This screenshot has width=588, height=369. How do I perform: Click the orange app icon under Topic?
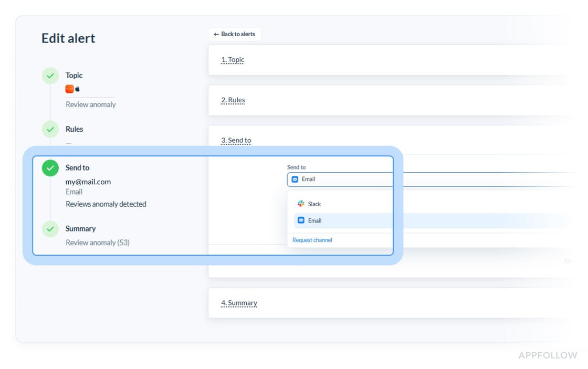69,89
